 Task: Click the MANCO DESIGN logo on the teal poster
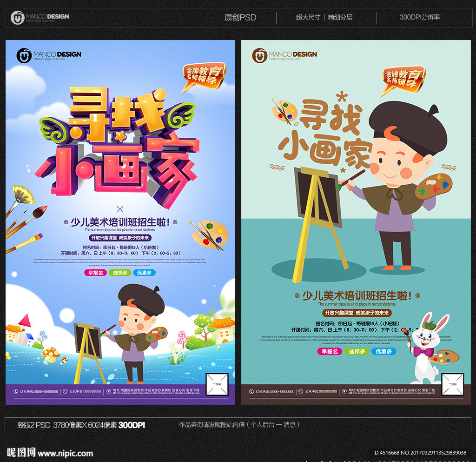click(x=284, y=55)
